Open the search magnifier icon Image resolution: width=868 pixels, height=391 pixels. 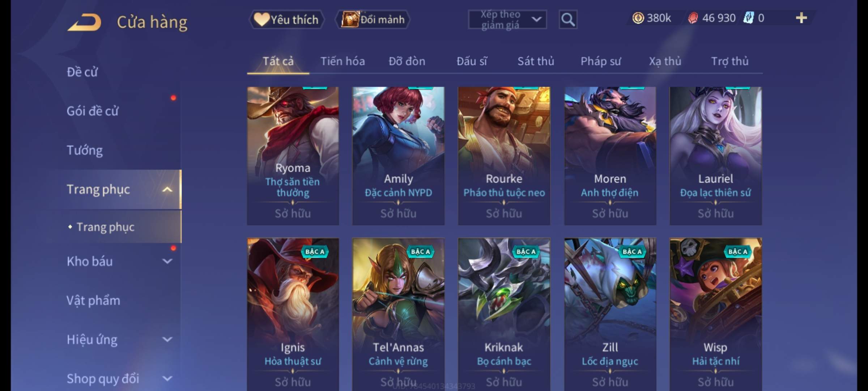tap(568, 20)
